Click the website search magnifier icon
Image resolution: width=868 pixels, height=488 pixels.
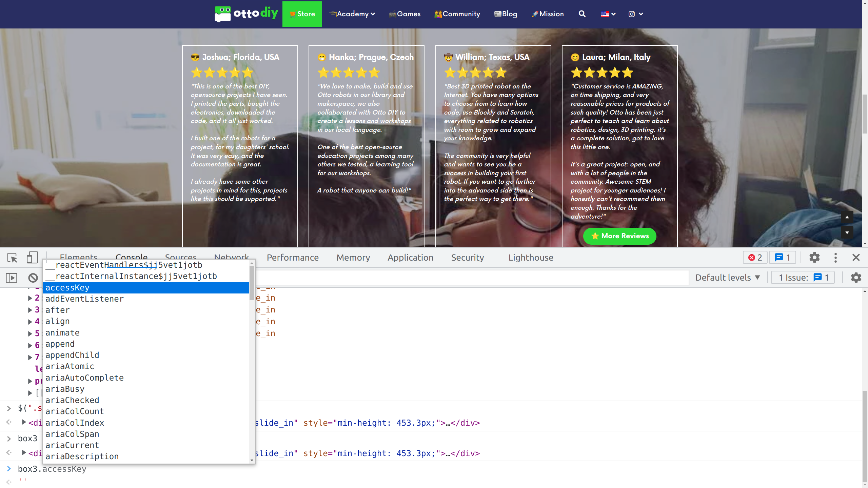click(582, 14)
